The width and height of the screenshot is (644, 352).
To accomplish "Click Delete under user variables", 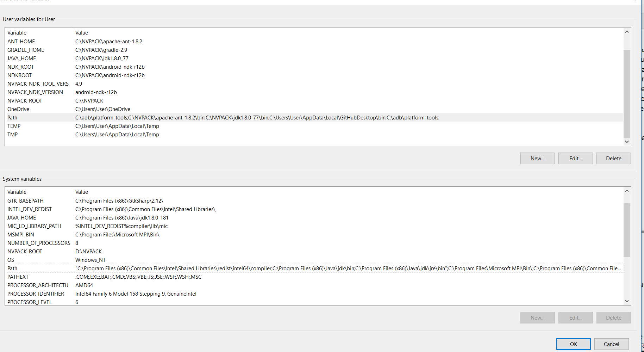I will (613, 158).
